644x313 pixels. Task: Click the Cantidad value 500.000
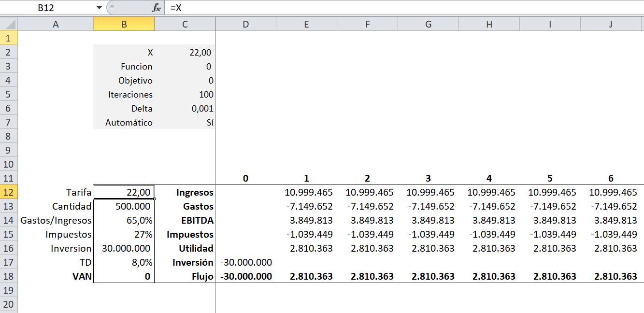pyautogui.click(x=124, y=207)
